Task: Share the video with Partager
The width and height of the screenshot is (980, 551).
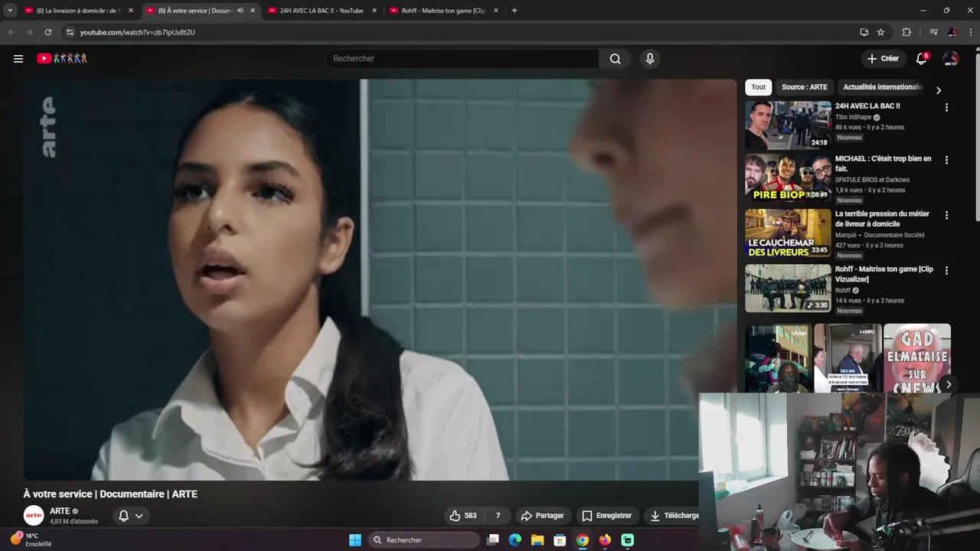Action: (542, 516)
